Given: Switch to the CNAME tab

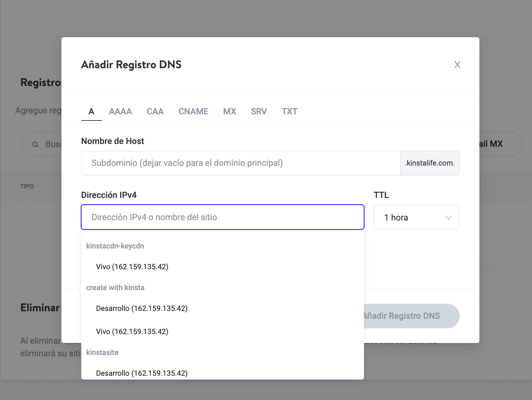Looking at the screenshot, I should [x=193, y=111].
